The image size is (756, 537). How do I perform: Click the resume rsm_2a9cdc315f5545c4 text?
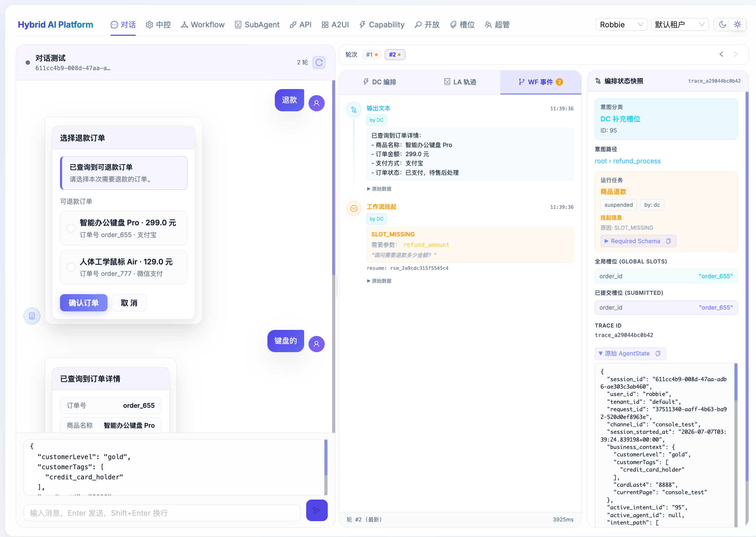408,268
